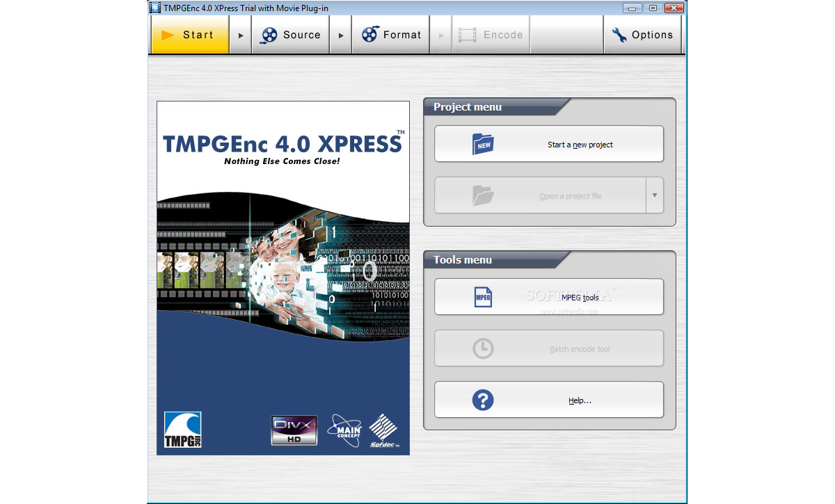Click the blue question mark help icon

483,400
